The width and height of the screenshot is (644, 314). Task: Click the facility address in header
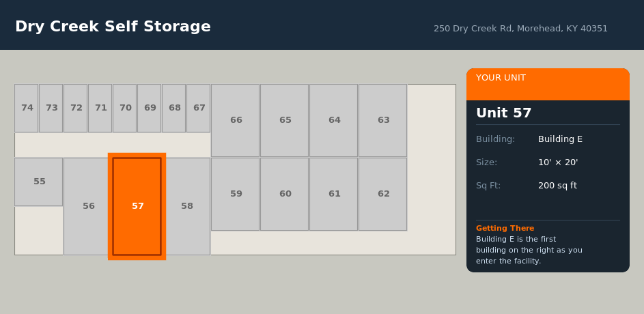520,29
